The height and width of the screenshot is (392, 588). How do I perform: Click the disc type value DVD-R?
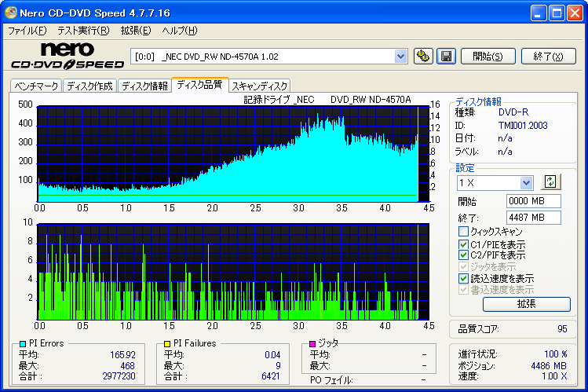point(513,112)
